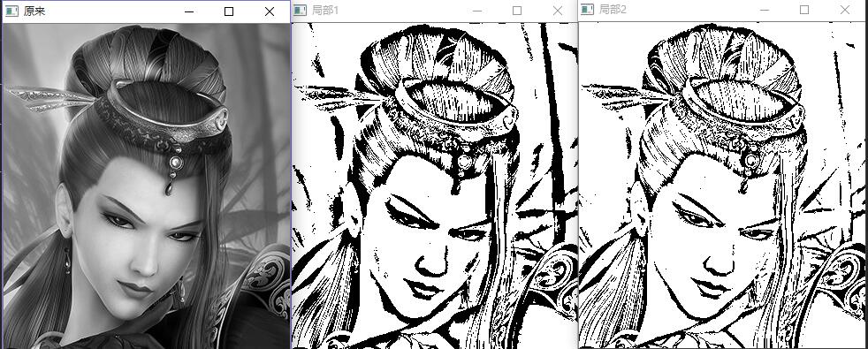Viewport: 868px width, 349px height.
Task: Maximize the 局部2 window
Action: (804, 10)
